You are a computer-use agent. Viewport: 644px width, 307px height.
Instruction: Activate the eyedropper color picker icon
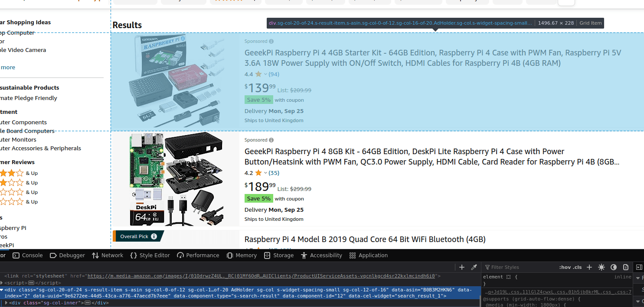click(x=474, y=267)
